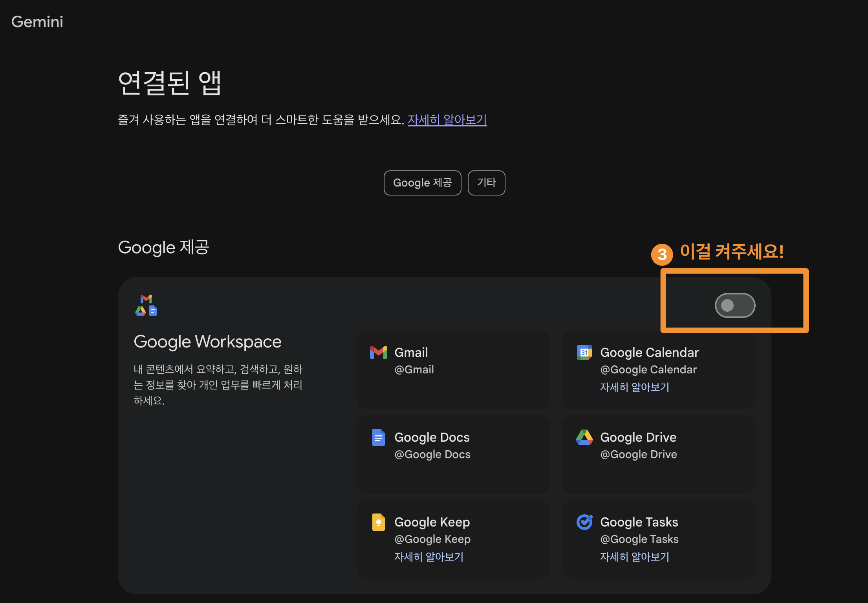This screenshot has height=603, width=868.
Task: Select the Google Calendar icon
Action: [584, 352]
